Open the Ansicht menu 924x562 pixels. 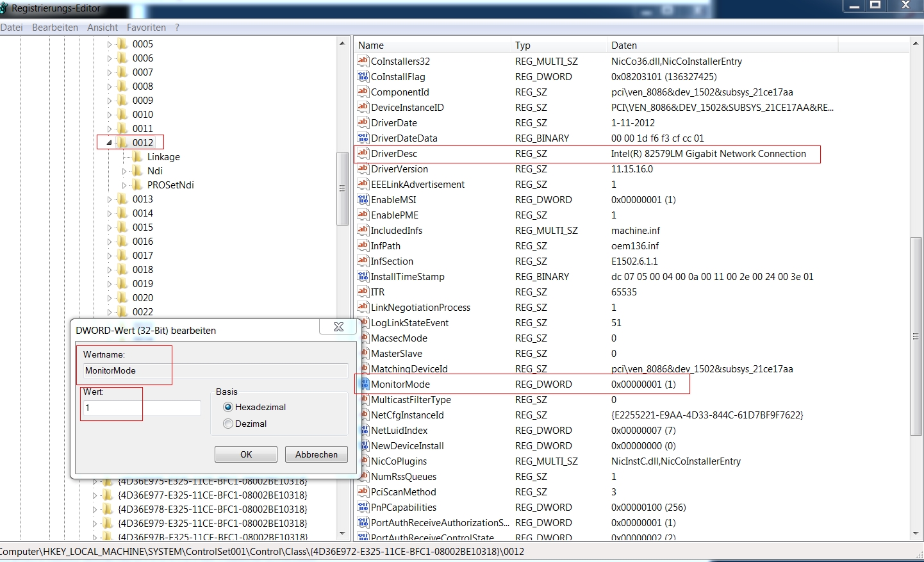(x=102, y=27)
